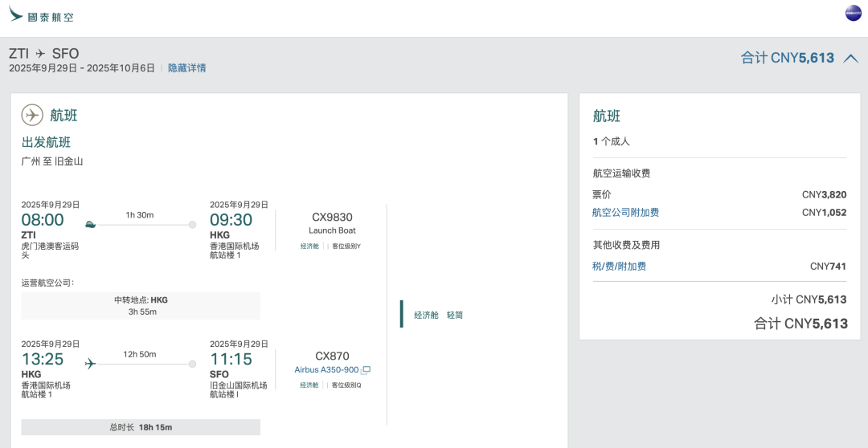
Task: Click 旧金山国际机场 airport name
Action: 238,385
